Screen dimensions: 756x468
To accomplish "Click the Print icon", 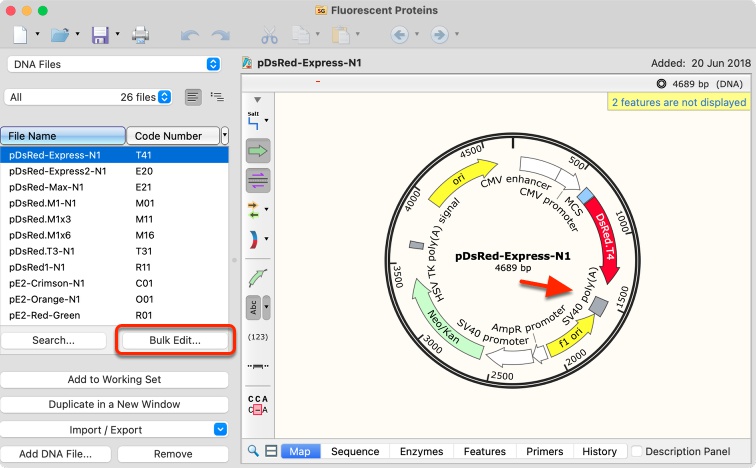I will click(140, 35).
